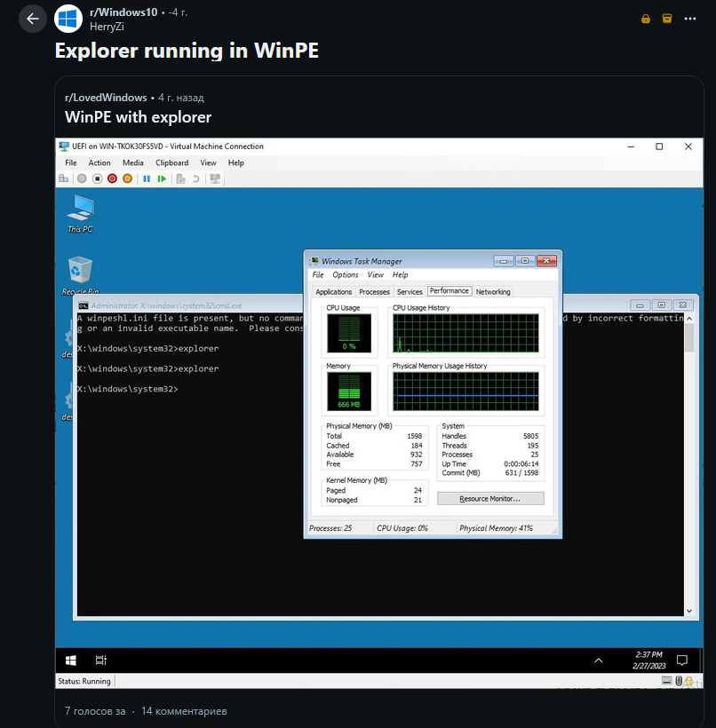Click the CPU Usage History graph
Viewport: 716px width, 728px height.
[x=465, y=333]
